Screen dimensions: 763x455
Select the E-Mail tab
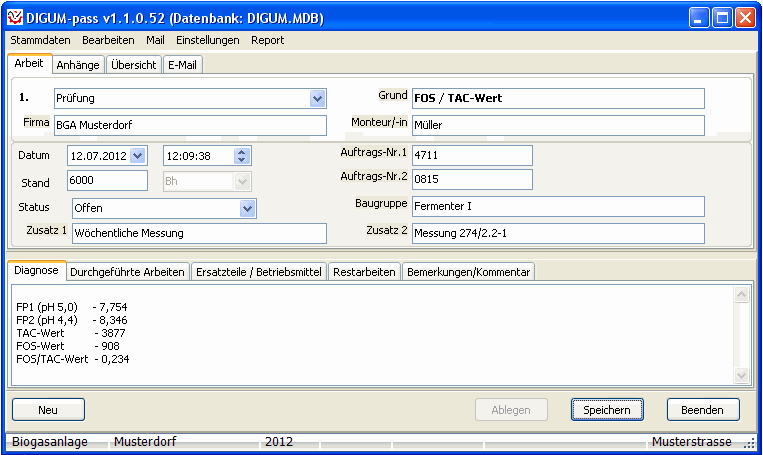184,64
